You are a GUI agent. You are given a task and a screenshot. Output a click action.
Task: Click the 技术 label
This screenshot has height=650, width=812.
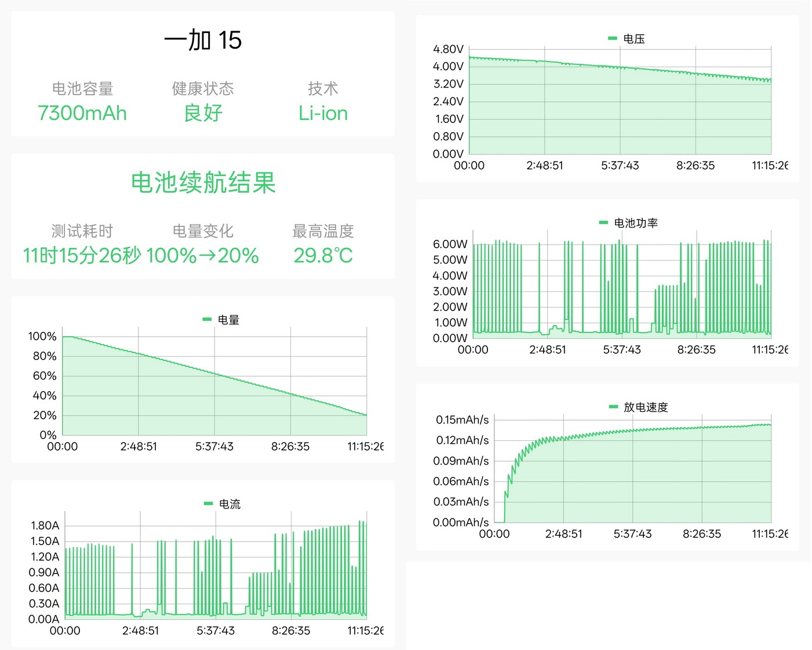pos(323,89)
